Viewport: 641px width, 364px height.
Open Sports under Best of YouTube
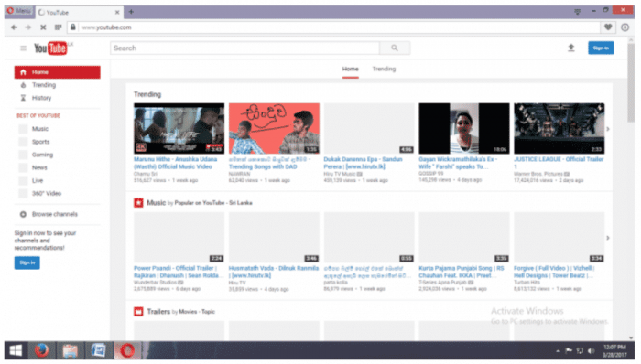tap(41, 142)
